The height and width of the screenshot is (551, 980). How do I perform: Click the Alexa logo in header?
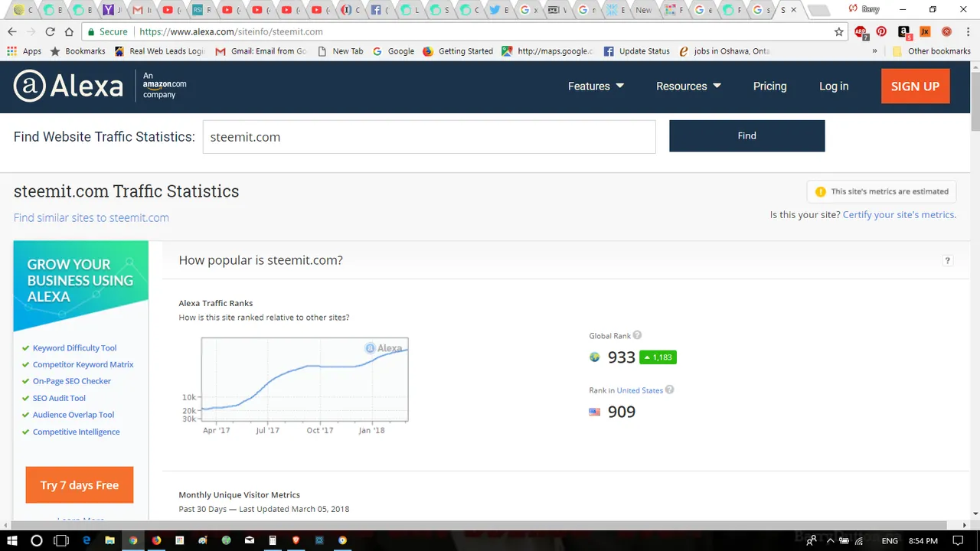(68, 86)
